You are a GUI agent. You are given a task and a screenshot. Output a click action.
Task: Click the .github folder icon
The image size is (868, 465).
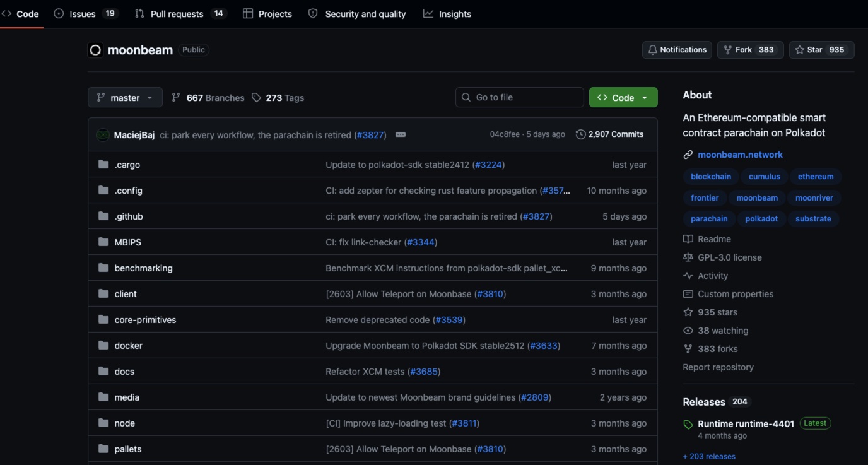point(103,216)
